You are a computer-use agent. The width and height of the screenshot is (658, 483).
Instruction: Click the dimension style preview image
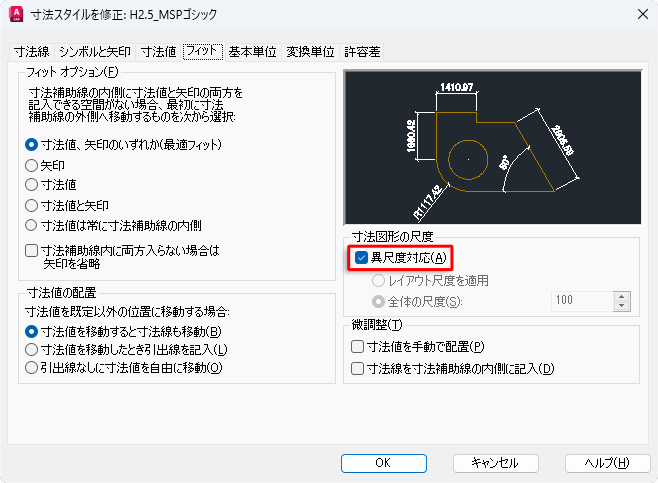pos(493,148)
